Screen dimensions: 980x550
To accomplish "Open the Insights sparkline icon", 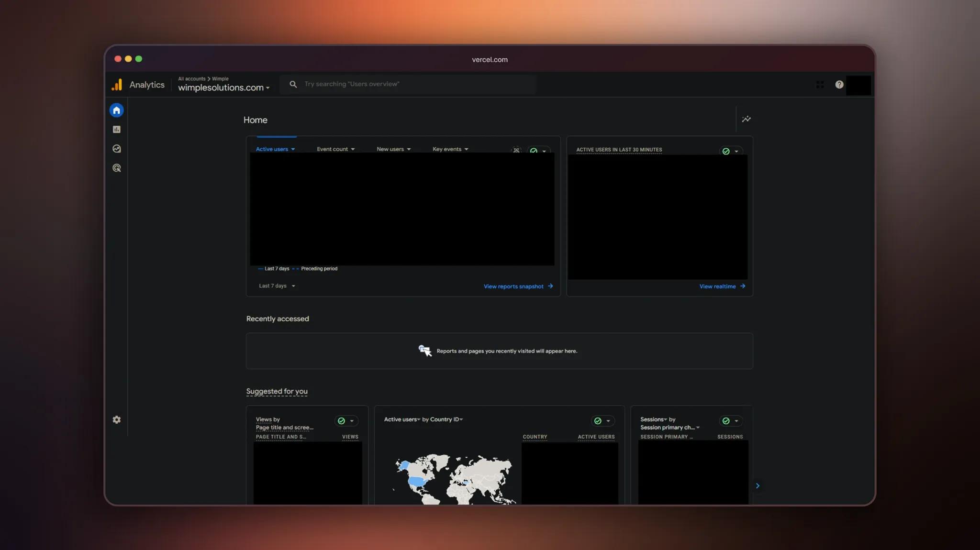I will pyautogui.click(x=746, y=119).
